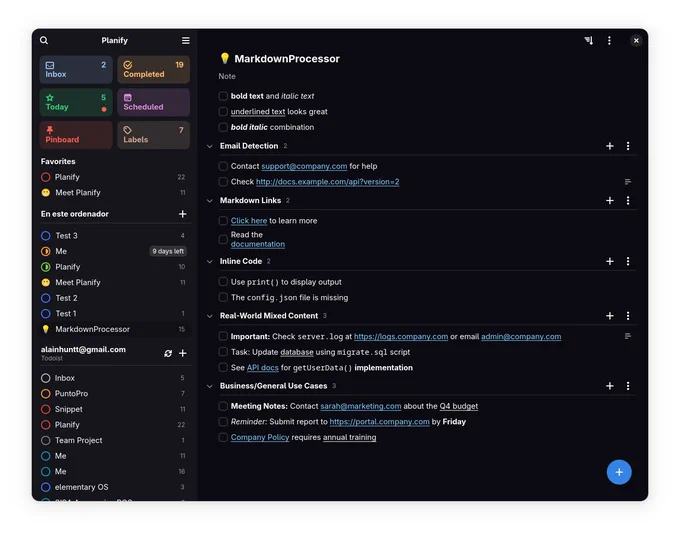Click the description icon on Important server.log task
The width and height of the screenshot is (680, 536).
(628, 336)
